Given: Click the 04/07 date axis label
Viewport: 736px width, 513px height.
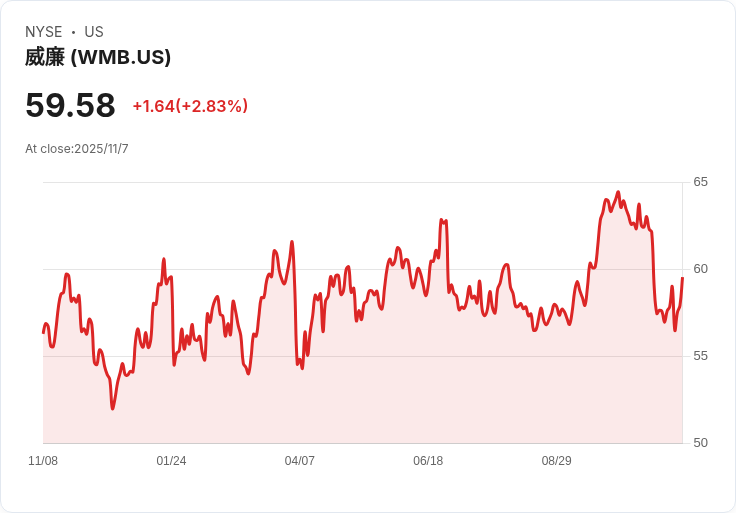Looking at the screenshot, I should point(299,461).
